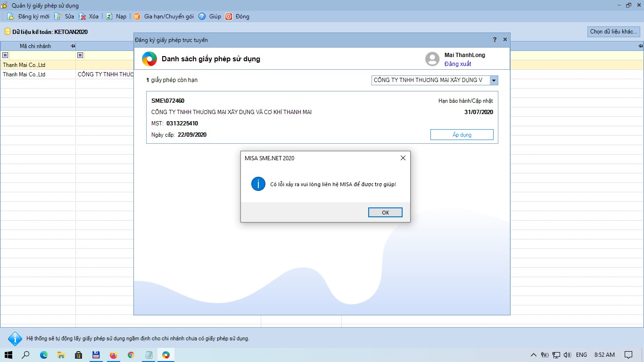This screenshot has width=644, height=362.
Task: Click the issue date 22/09/2020
Action: 192,135
